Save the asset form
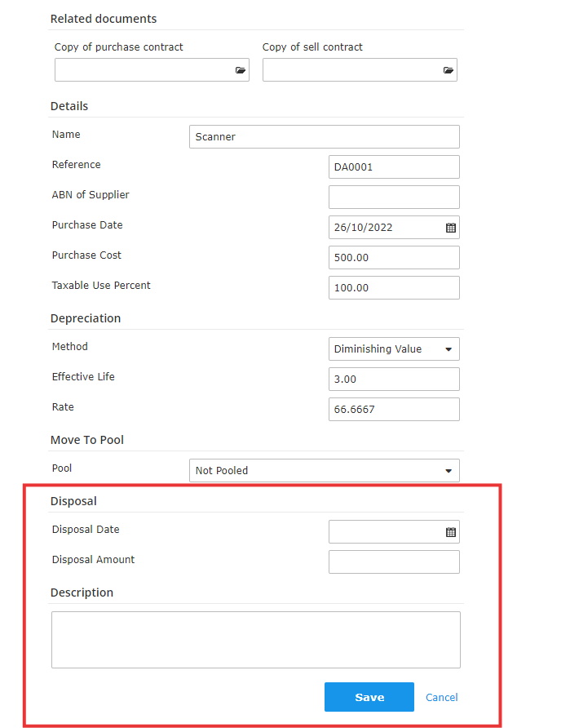 (x=369, y=697)
